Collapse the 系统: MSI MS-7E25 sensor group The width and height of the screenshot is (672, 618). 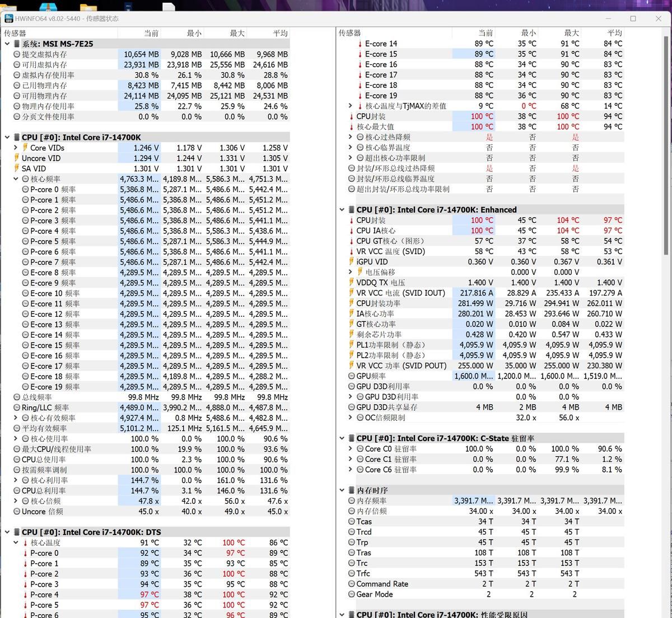coord(7,44)
